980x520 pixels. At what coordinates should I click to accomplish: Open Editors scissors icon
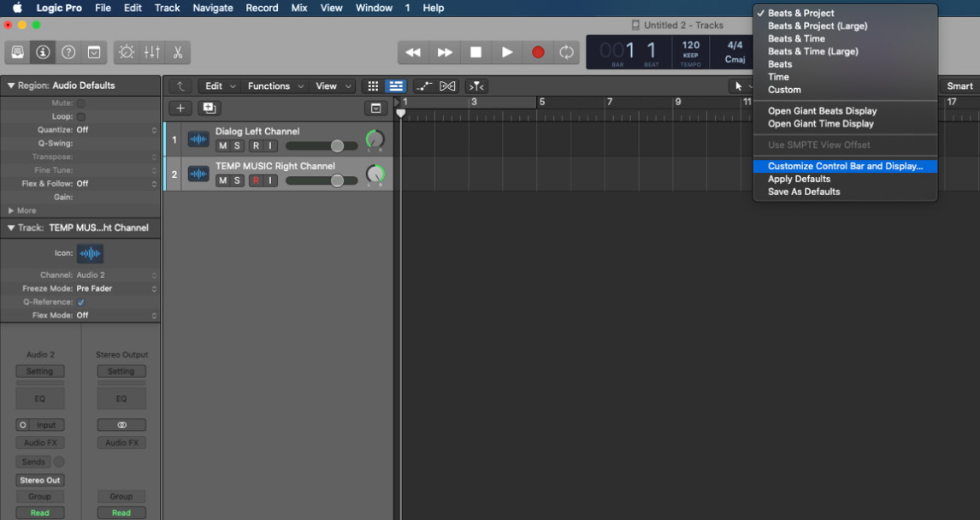178,52
